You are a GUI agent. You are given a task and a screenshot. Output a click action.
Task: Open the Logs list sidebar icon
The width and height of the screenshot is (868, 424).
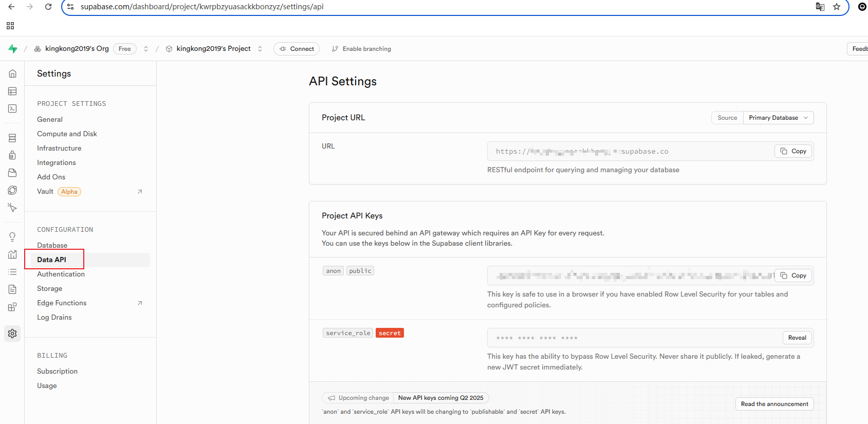(12, 272)
